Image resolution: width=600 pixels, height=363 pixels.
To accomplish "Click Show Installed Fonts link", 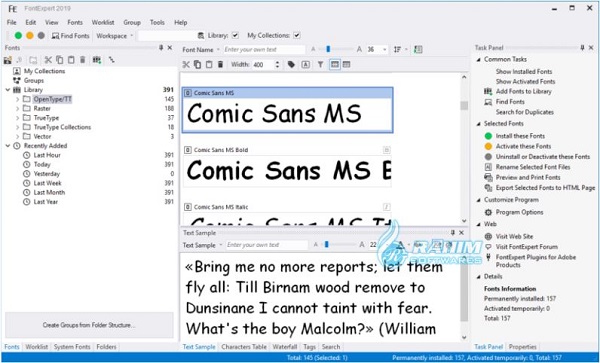I will [x=524, y=72].
